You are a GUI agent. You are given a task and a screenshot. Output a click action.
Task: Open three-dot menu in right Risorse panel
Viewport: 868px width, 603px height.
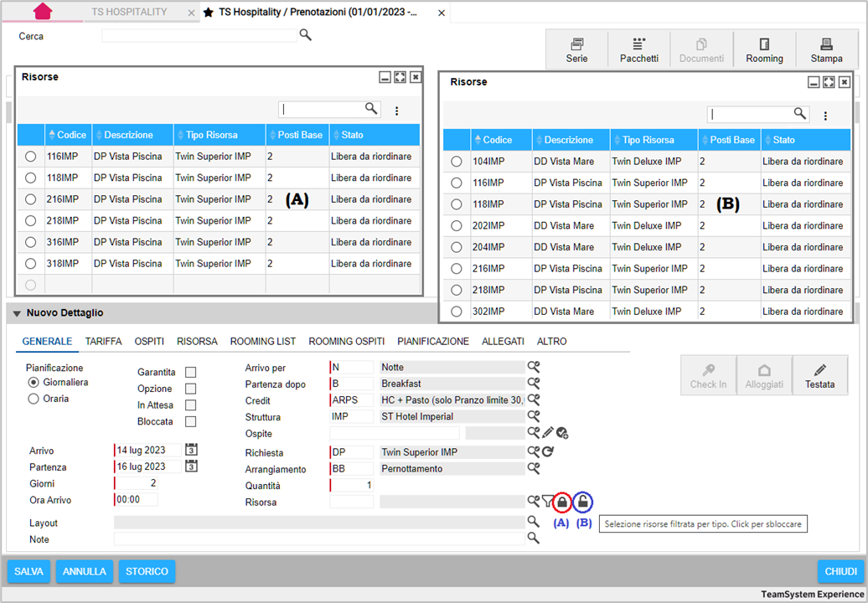(x=825, y=116)
